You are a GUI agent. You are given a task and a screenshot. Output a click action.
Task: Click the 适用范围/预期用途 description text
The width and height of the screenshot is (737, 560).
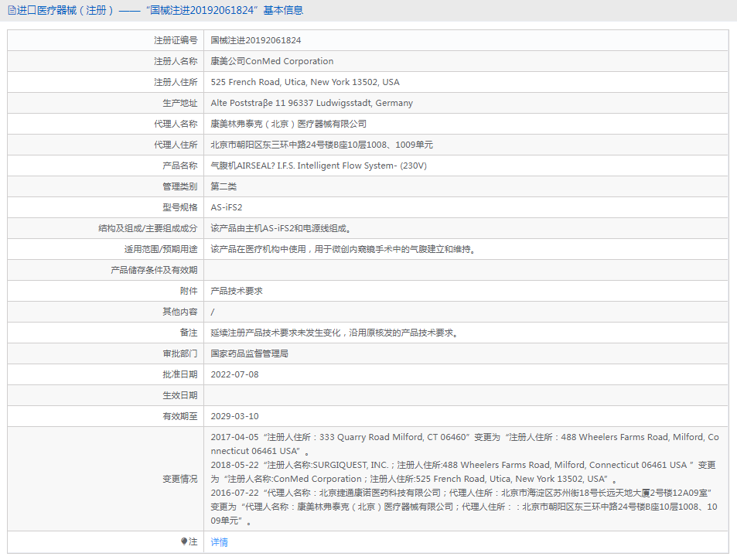coord(343,249)
